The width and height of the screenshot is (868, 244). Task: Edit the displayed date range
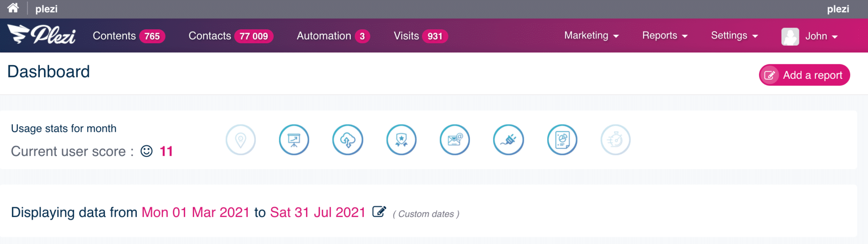[379, 211]
